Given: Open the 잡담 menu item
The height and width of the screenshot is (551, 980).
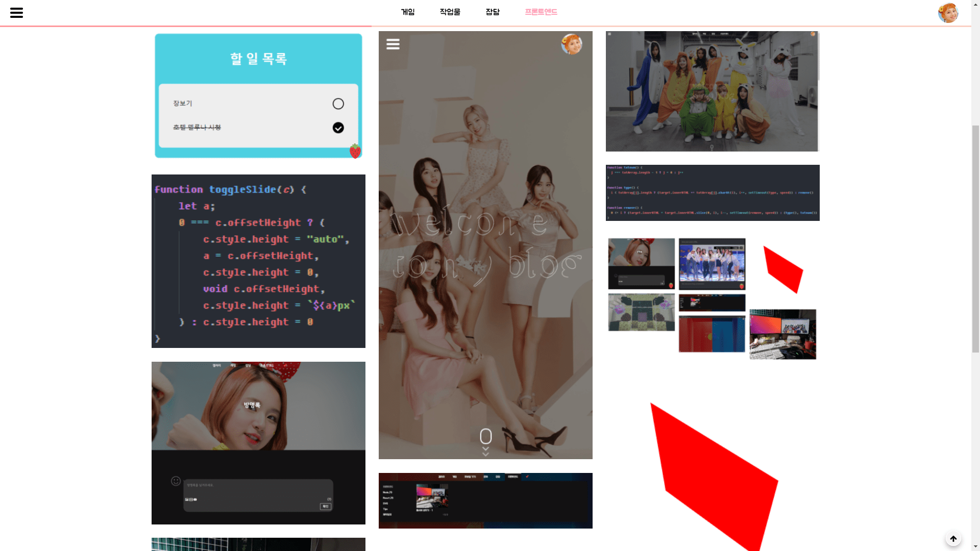Looking at the screenshot, I should [493, 12].
